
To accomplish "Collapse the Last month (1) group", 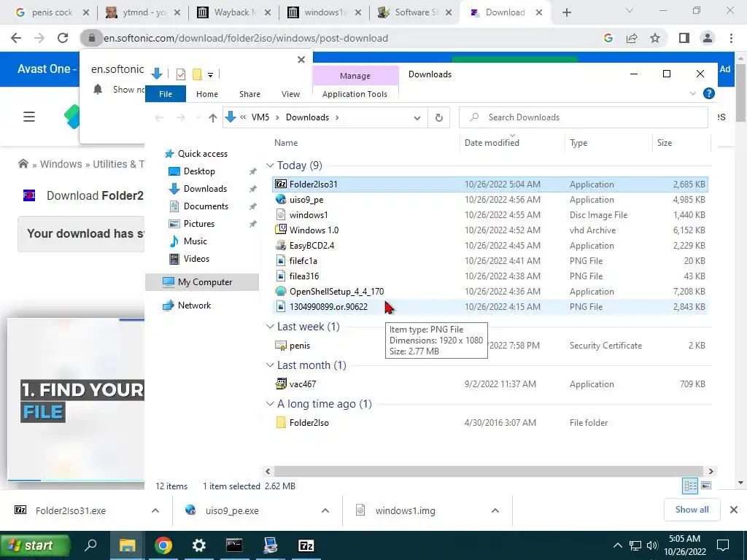I will pos(270,365).
